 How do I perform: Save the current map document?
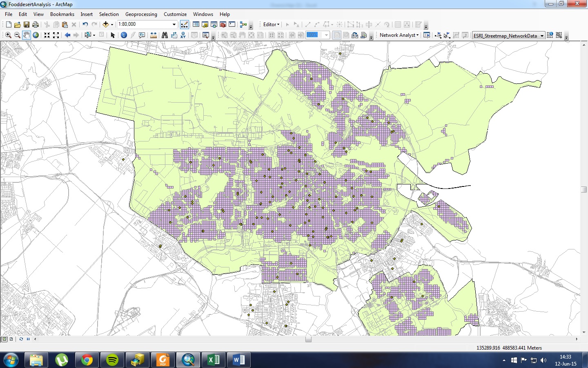(27, 25)
